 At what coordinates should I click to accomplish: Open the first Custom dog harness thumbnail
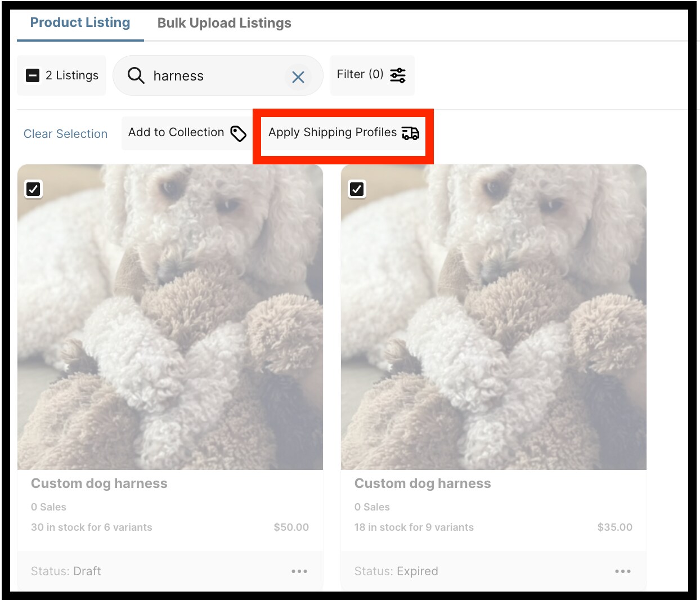170,317
